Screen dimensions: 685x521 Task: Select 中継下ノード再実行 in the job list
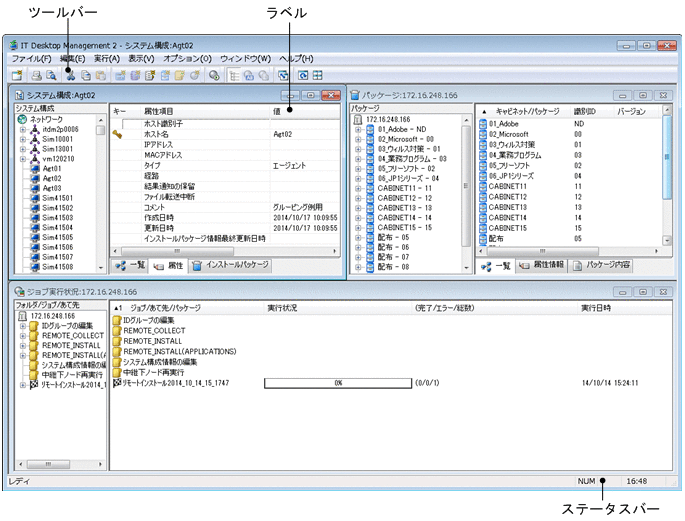153,373
